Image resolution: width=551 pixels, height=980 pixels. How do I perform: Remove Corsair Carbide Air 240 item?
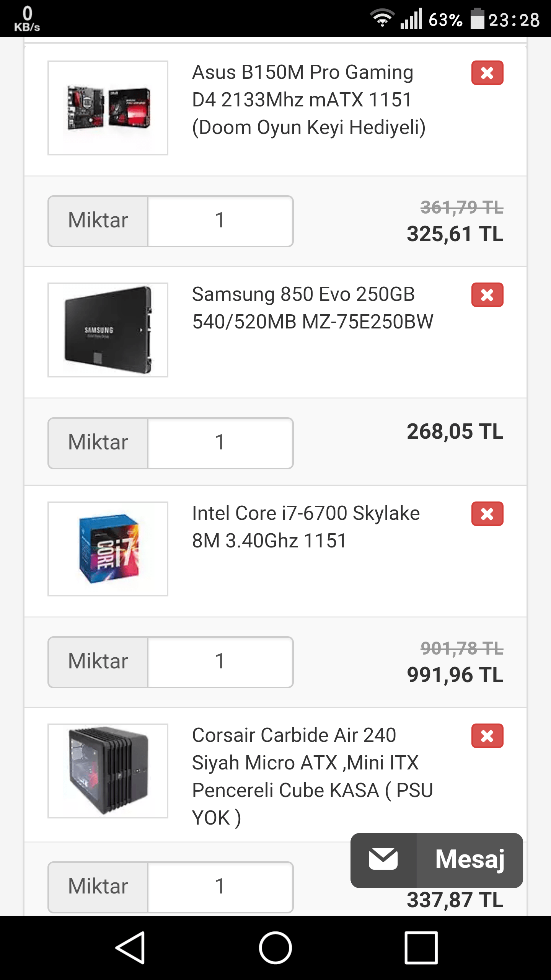pos(487,736)
